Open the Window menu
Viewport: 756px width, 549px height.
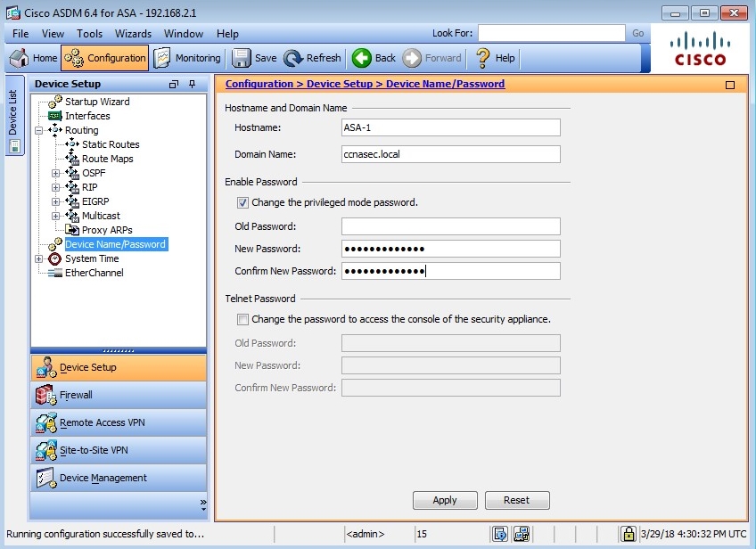[184, 34]
